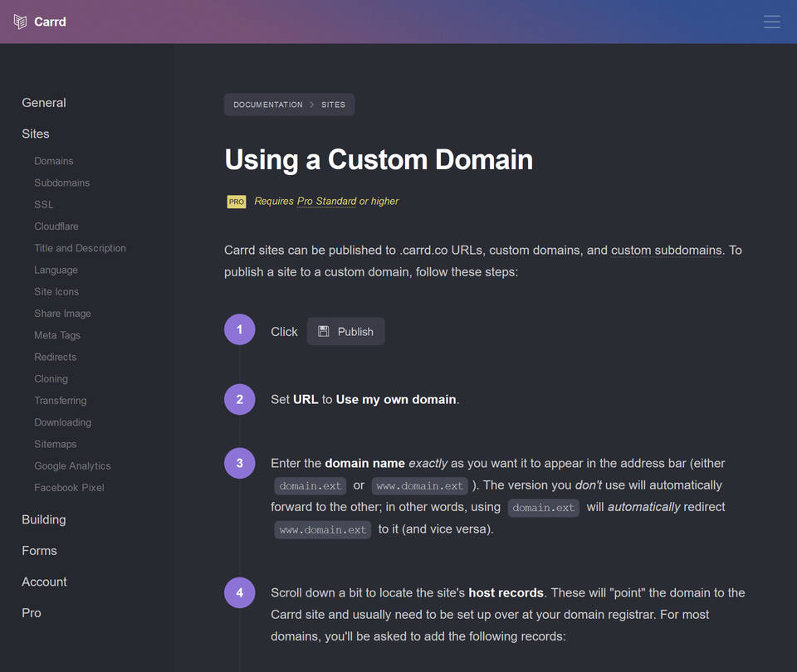
Task: Select Domains in the sidebar
Action: (x=54, y=161)
